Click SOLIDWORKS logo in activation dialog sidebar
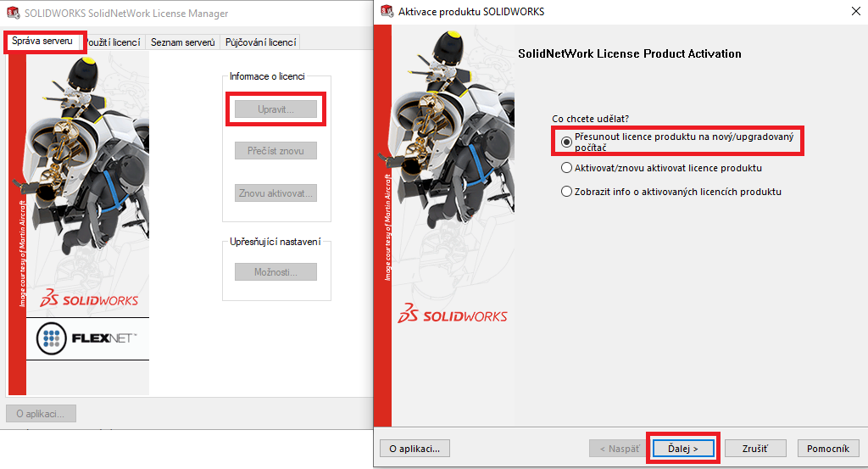This screenshot has height=469, width=868. click(x=453, y=314)
